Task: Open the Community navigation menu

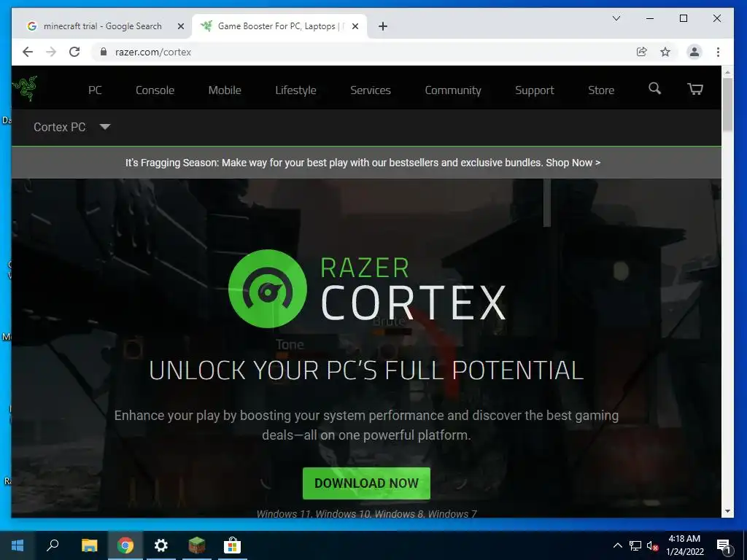Action: pos(452,90)
